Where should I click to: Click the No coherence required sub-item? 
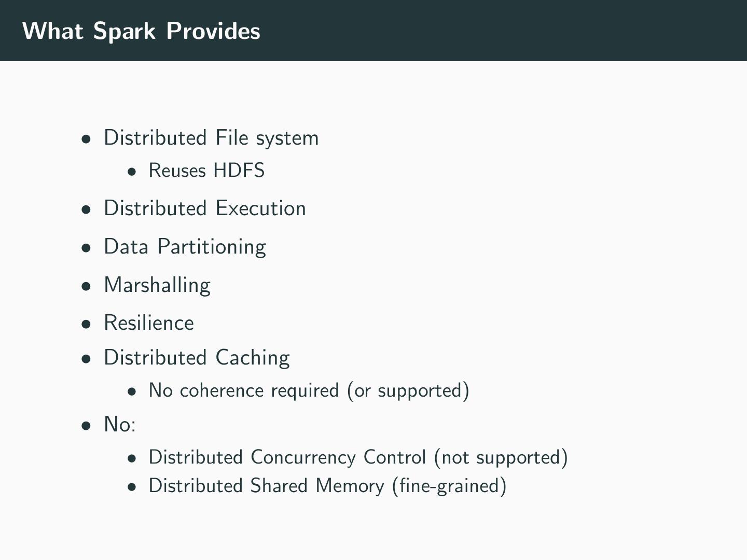(x=309, y=390)
